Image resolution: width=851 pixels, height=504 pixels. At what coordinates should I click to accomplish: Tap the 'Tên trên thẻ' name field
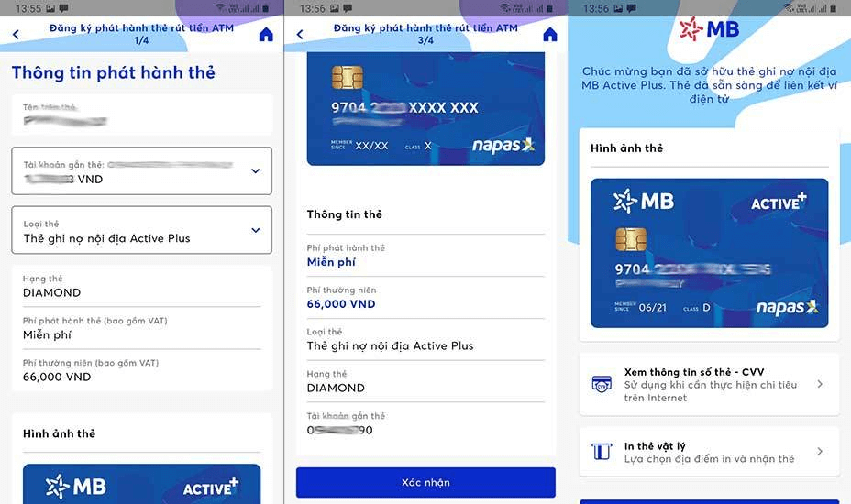tap(141, 115)
